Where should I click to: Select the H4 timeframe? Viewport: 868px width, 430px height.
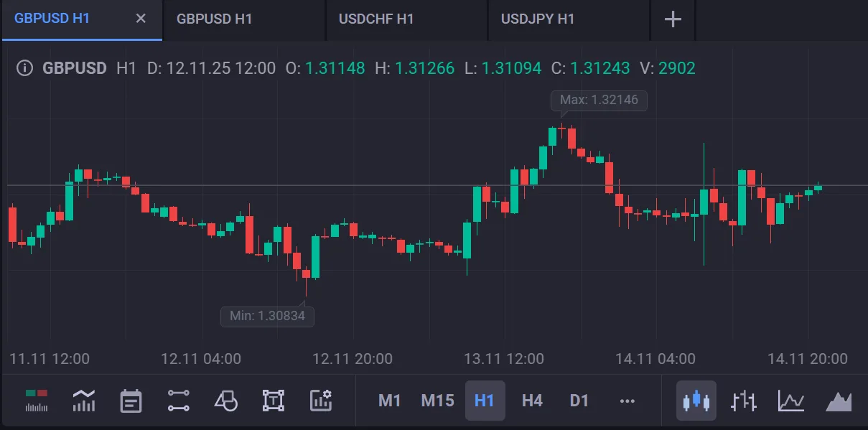click(x=532, y=401)
